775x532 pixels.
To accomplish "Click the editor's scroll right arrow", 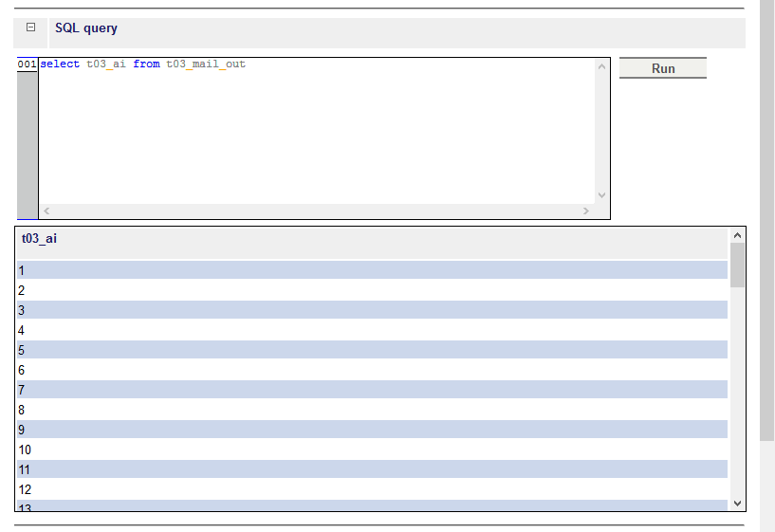I will click(585, 211).
